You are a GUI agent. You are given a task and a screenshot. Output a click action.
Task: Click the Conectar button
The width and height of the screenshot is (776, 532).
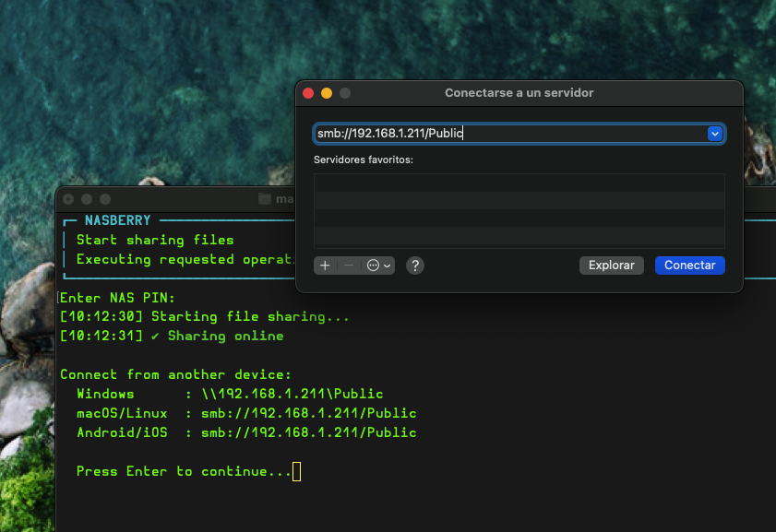690,266
